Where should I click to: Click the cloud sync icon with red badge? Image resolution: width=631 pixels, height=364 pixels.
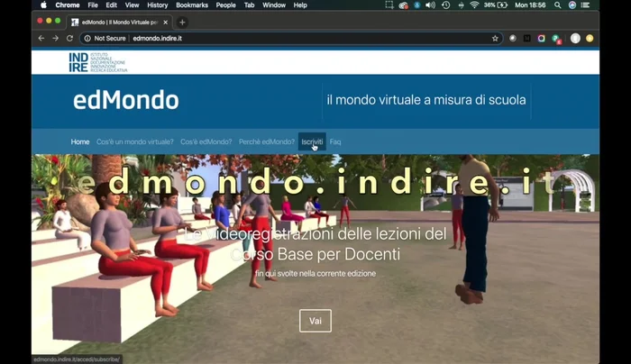(403, 5)
